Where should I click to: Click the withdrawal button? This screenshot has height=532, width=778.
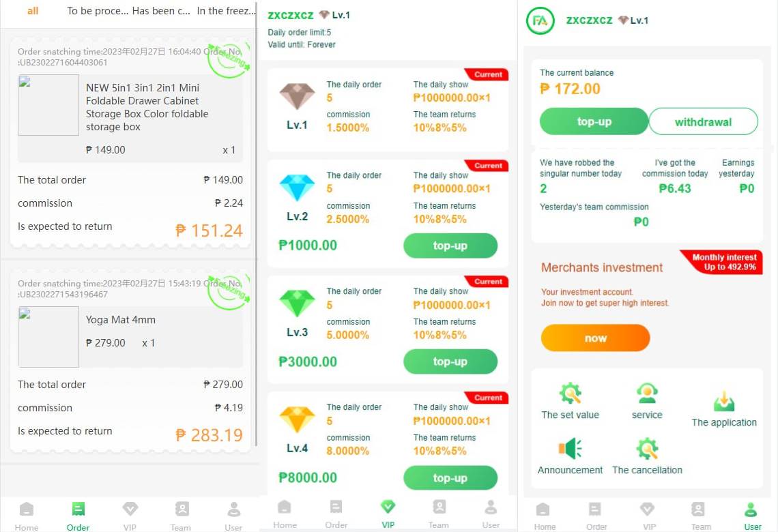[703, 121]
